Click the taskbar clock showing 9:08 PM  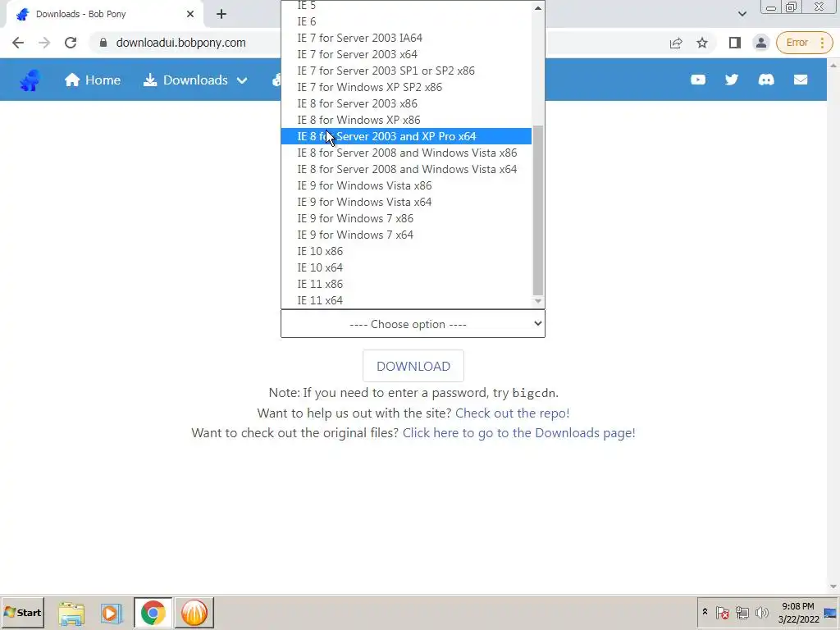pyautogui.click(x=798, y=613)
